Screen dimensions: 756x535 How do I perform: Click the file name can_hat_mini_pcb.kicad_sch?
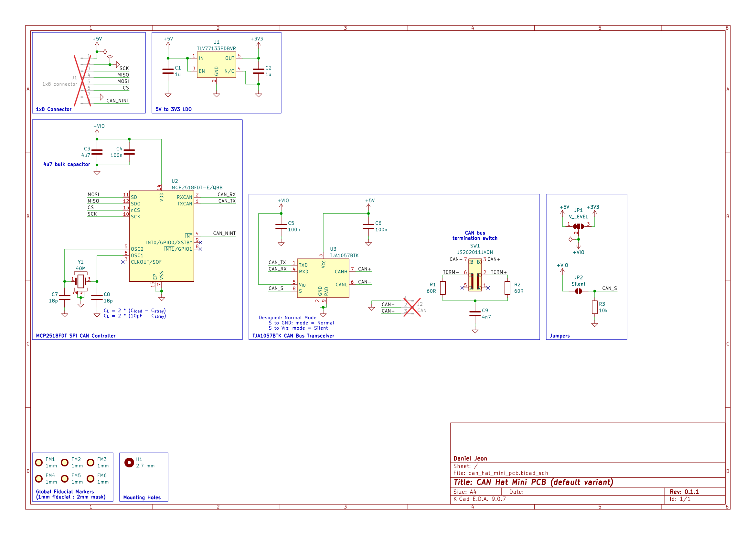point(508,473)
